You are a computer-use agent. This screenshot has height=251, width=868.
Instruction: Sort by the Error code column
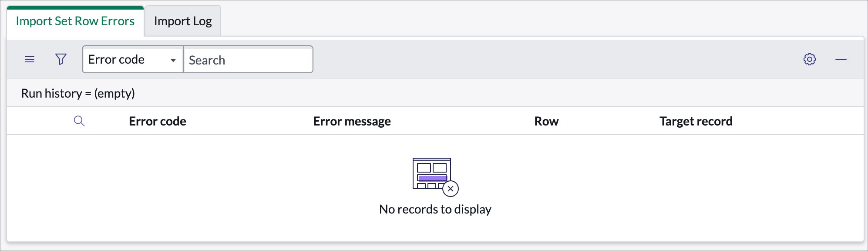(x=157, y=121)
